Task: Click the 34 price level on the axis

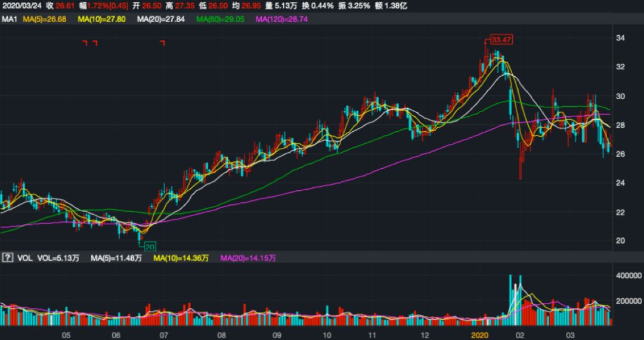Action: click(620, 38)
